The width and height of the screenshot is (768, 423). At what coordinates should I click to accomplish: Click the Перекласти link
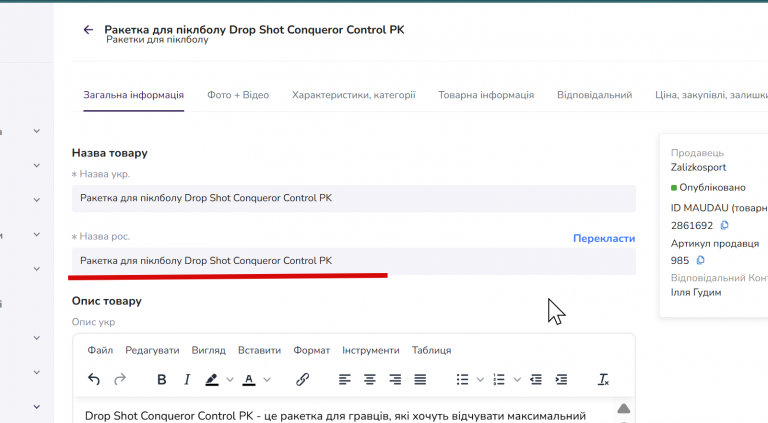click(x=604, y=238)
